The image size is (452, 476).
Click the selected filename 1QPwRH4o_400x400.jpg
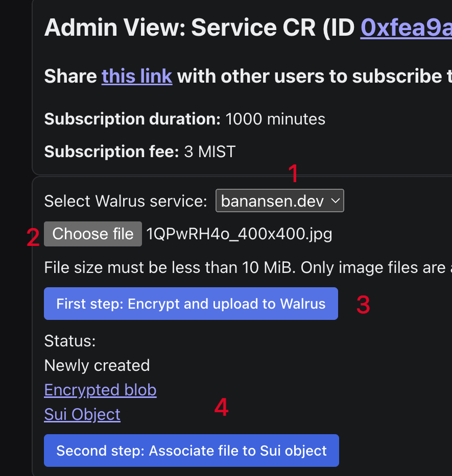click(x=239, y=234)
